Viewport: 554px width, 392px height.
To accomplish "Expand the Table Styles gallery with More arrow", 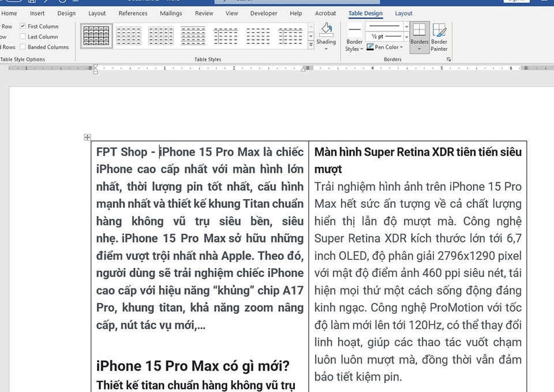I will tap(310, 45).
